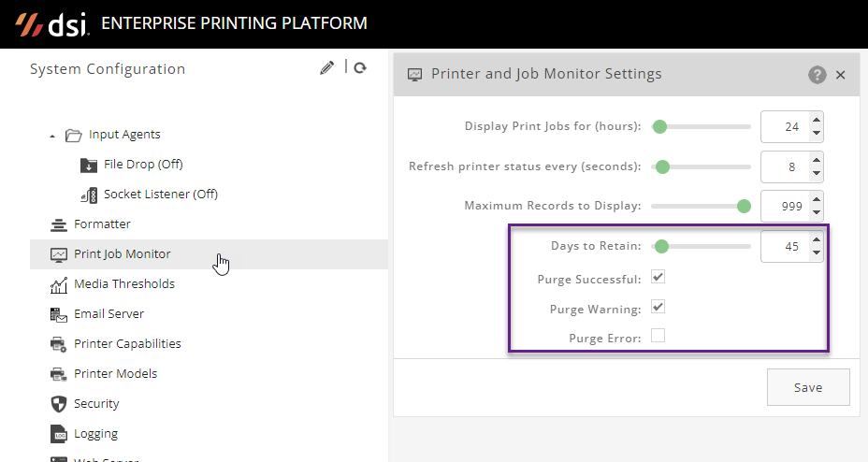Select the Media Thresholds chart icon
Viewport: 868px width, 462px height.
[59, 284]
